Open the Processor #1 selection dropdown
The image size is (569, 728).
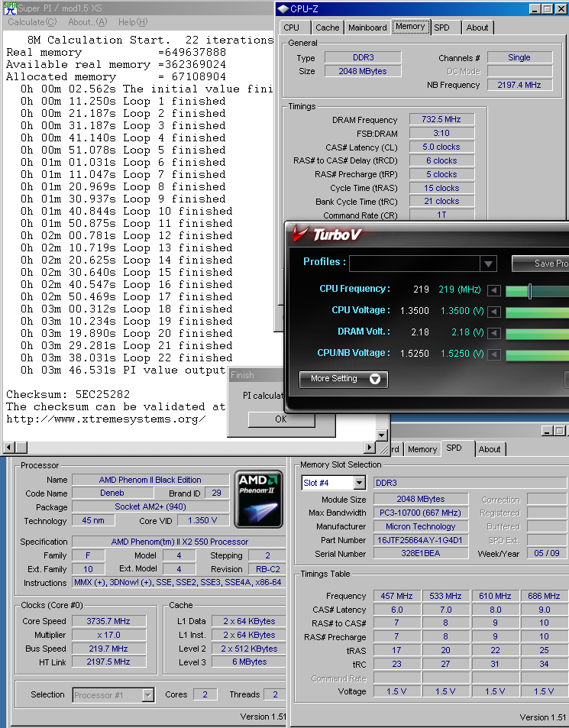pos(148,695)
